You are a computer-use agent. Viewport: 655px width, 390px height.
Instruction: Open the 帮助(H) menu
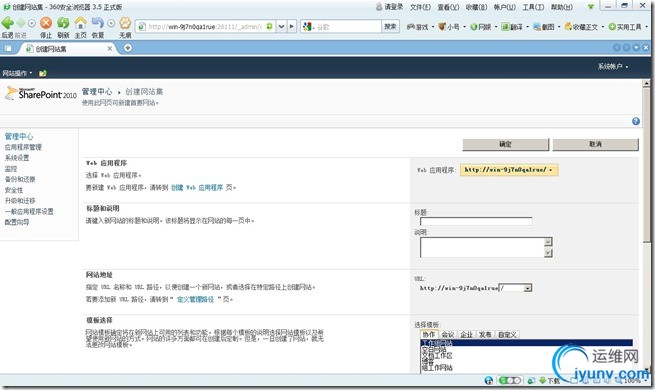(562, 7)
